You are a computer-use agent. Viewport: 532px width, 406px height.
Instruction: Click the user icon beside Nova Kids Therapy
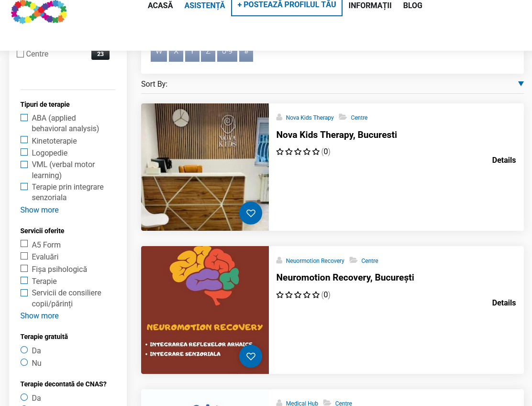tap(279, 117)
